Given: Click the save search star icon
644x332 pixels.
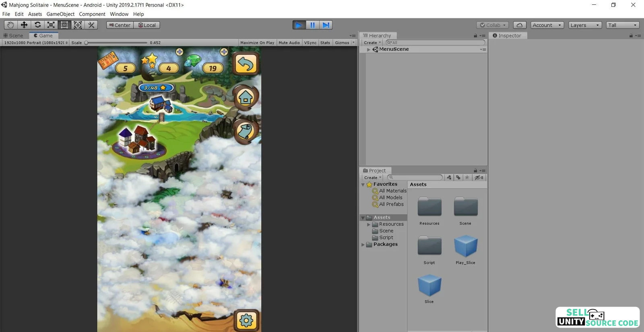Looking at the screenshot, I should 467,178.
